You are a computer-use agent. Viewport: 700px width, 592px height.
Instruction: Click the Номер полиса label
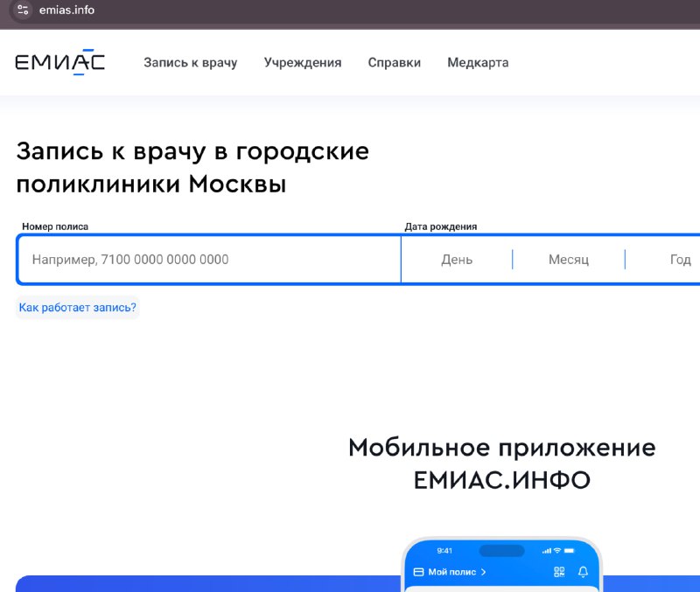(x=55, y=226)
